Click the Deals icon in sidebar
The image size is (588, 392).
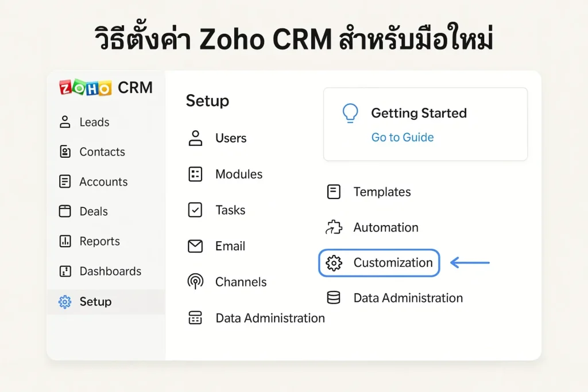pos(65,211)
